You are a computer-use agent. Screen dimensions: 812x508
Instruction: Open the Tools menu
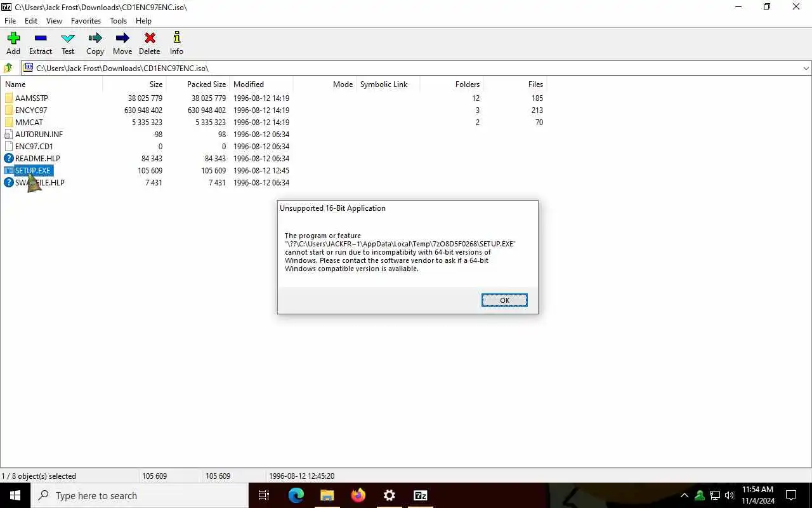119,21
